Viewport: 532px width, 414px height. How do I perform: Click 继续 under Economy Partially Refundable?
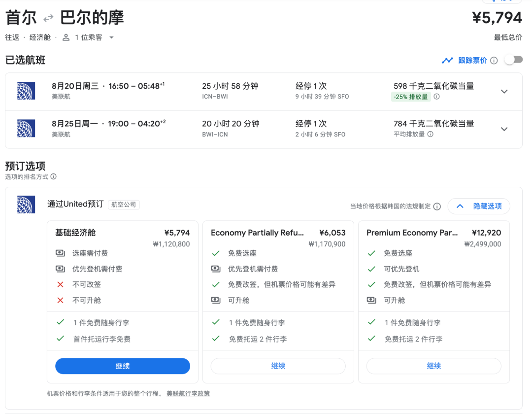pyautogui.click(x=278, y=366)
